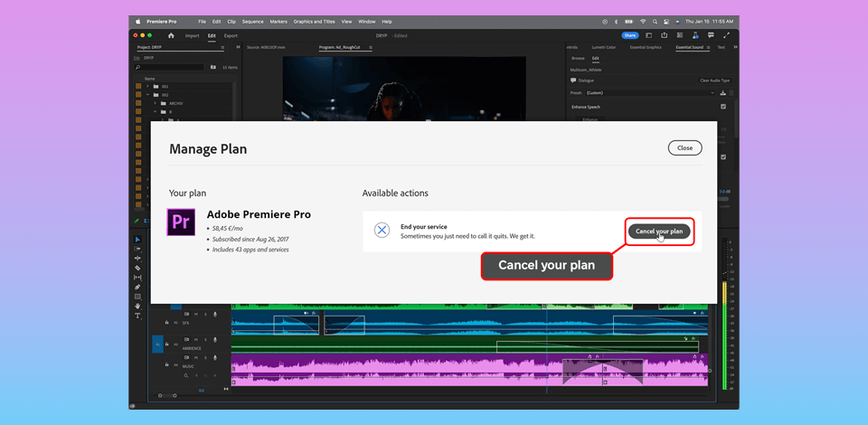Collapse the 002 bin folder
This screenshot has width=868, height=425.
pyautogui.click(x=147, y=94)
